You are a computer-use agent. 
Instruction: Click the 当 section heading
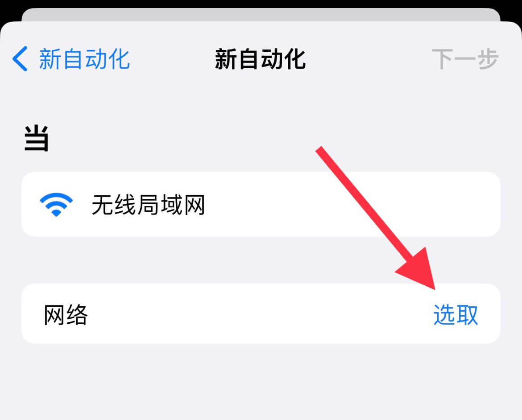click(x=36, y=138)
